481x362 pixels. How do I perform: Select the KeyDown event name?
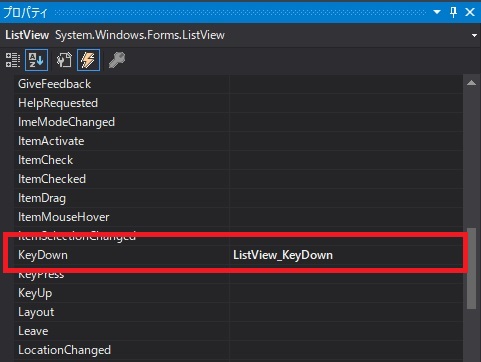43,255
